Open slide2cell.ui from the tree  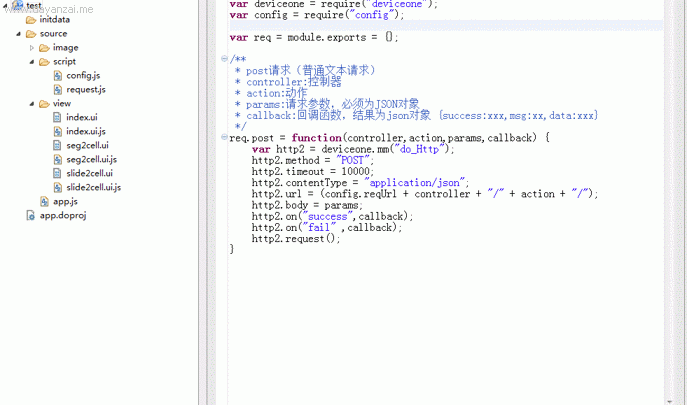(x=90, y=174)
